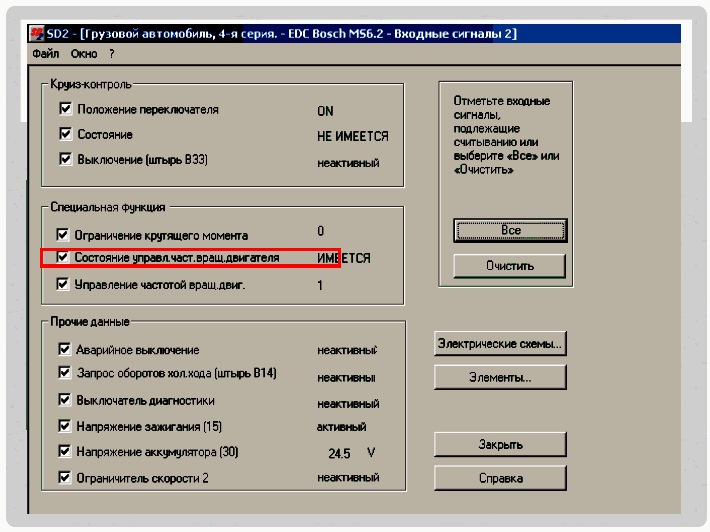The image size is (710, 532).
Task: Click the Очистить button
Action: (x=509, y=266)
